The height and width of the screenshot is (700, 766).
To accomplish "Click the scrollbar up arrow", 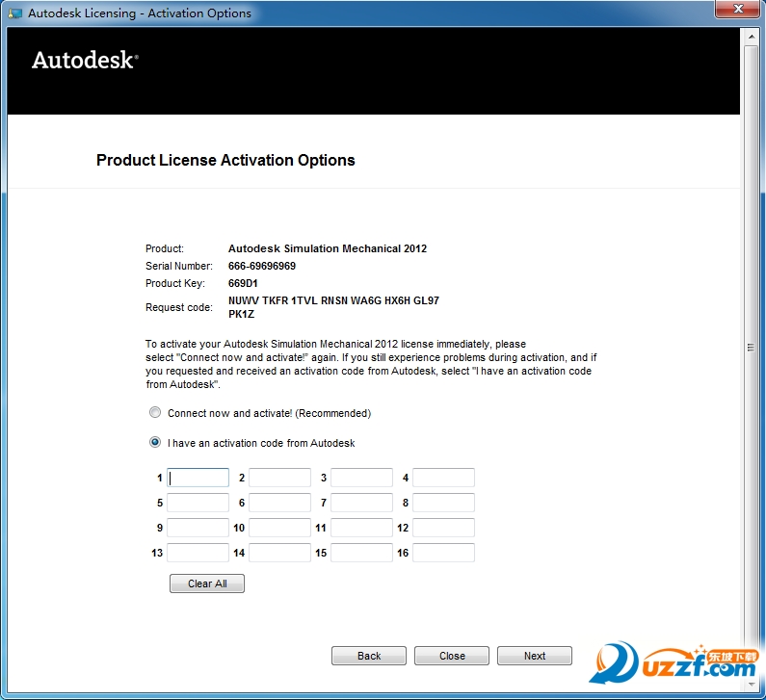I will tap(752, 37).
